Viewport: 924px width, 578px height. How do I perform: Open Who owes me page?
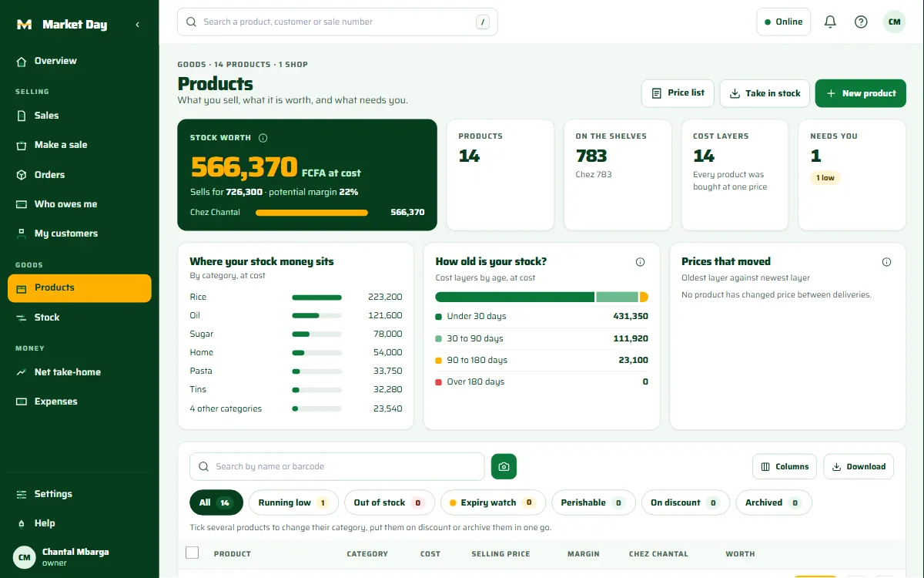click(x=79, y=204)
